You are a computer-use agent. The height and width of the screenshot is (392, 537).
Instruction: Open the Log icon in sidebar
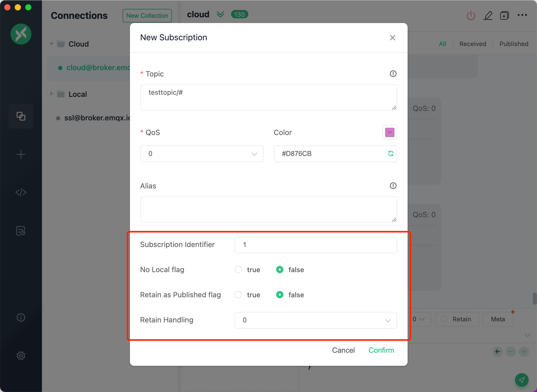pyautogui.click(x=21, y=231)
